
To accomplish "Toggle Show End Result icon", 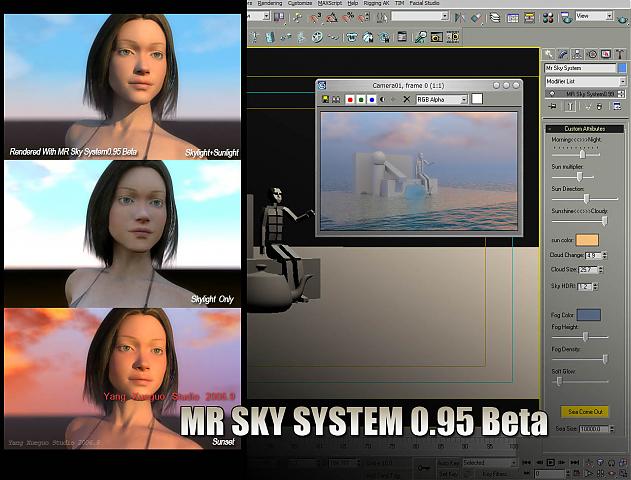I will (x=570, y=107).
